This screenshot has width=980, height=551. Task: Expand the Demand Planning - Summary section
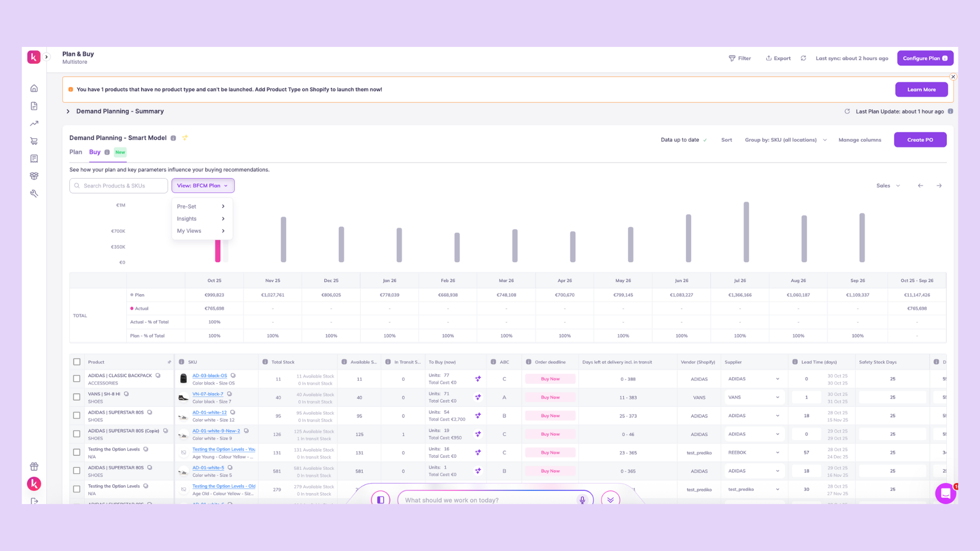point(68,111)
